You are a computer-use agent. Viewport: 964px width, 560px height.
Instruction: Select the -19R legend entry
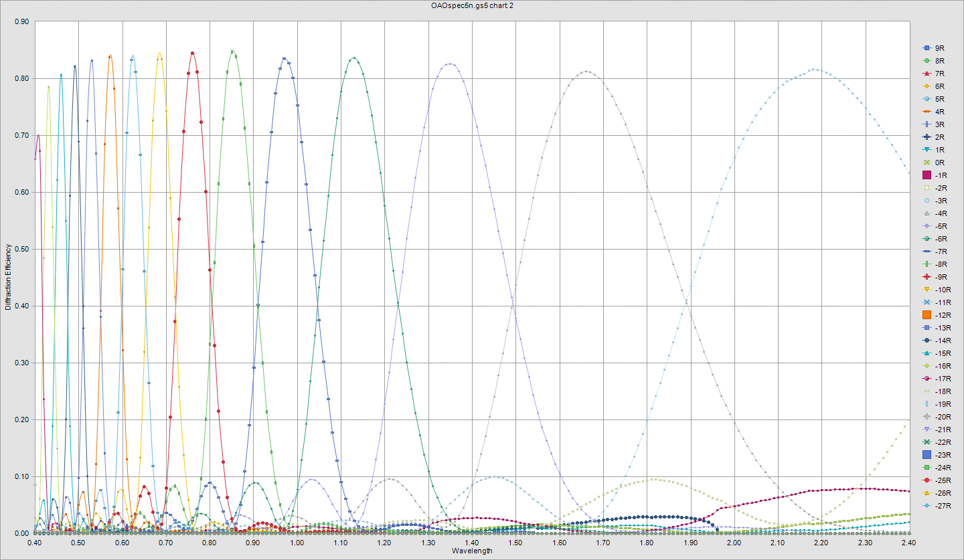(x=937, y=404)
